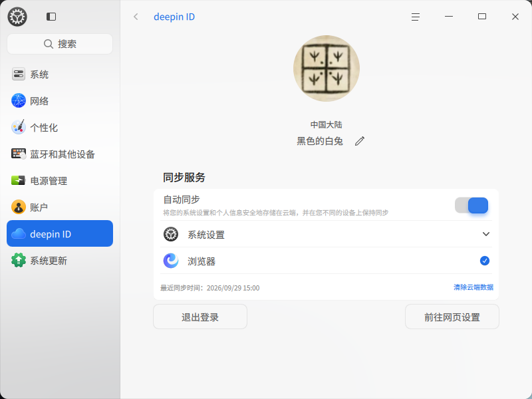Select the 账户 label in sidebar
This screenshot has width=532, height=399.
[x=39, y=207]
